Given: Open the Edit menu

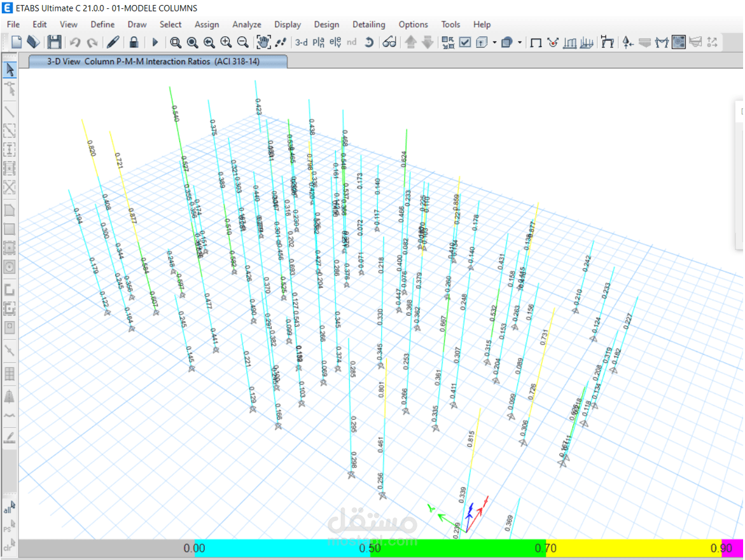Looking at the screenshot, I should pyautogui.click(x=39, y=24).
